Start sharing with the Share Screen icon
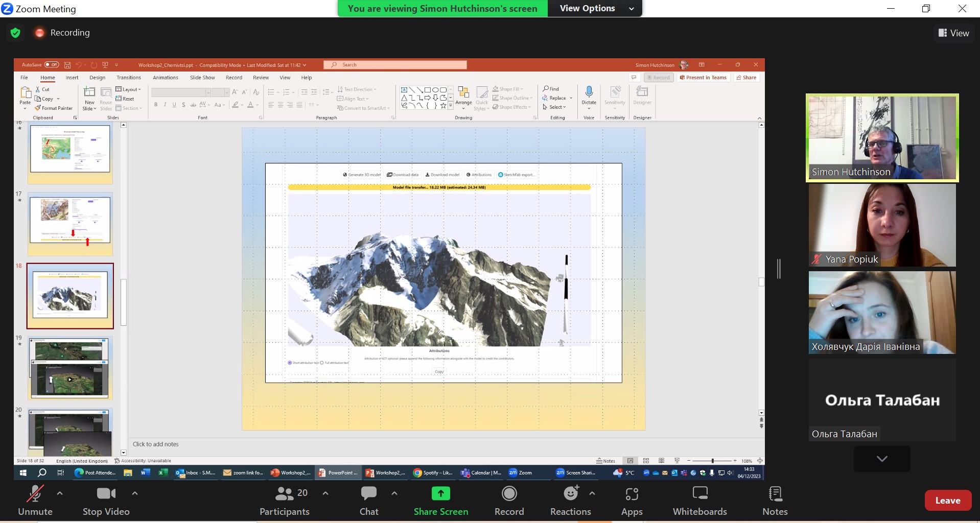The image size is (980, 523). tap(440, 493)
